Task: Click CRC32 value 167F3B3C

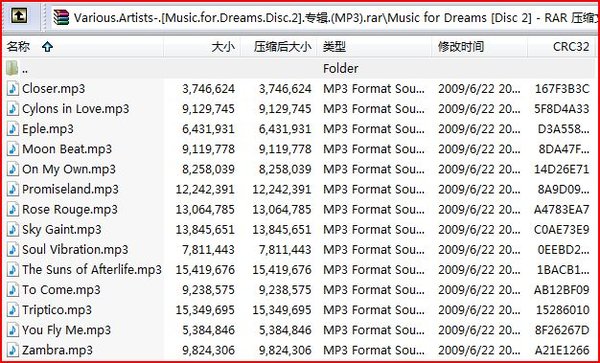Action: 562,89
